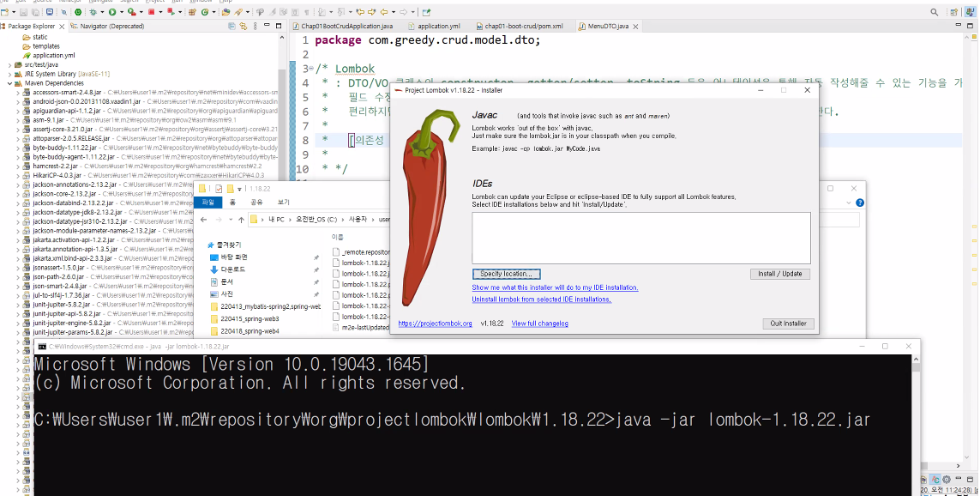This screenshot has width=980, height=496.
Task: Minimize the Package Explorer view
Action: pos(267,25)
